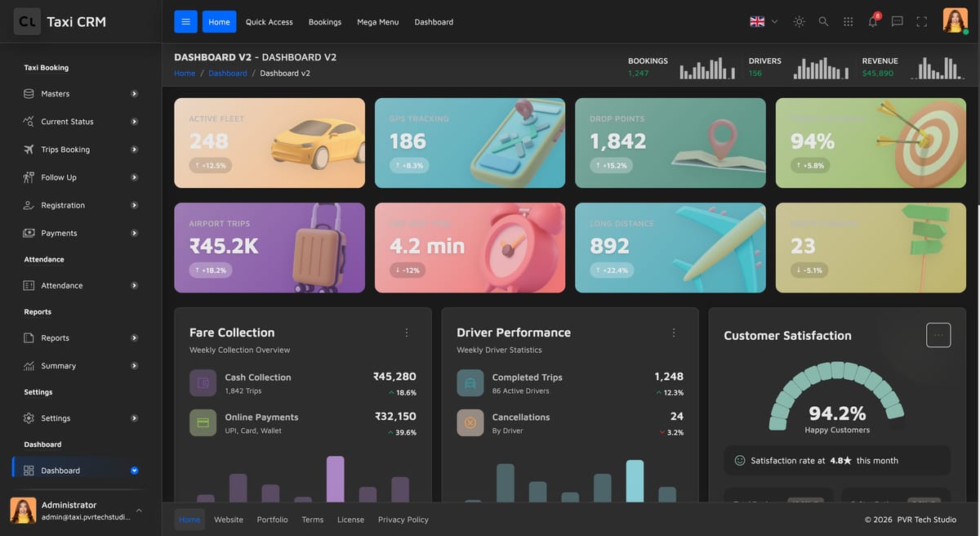This screenshot has width=980, height=536.
Task: Click Customer Satisfaction more options button
Action: (938, 335)
